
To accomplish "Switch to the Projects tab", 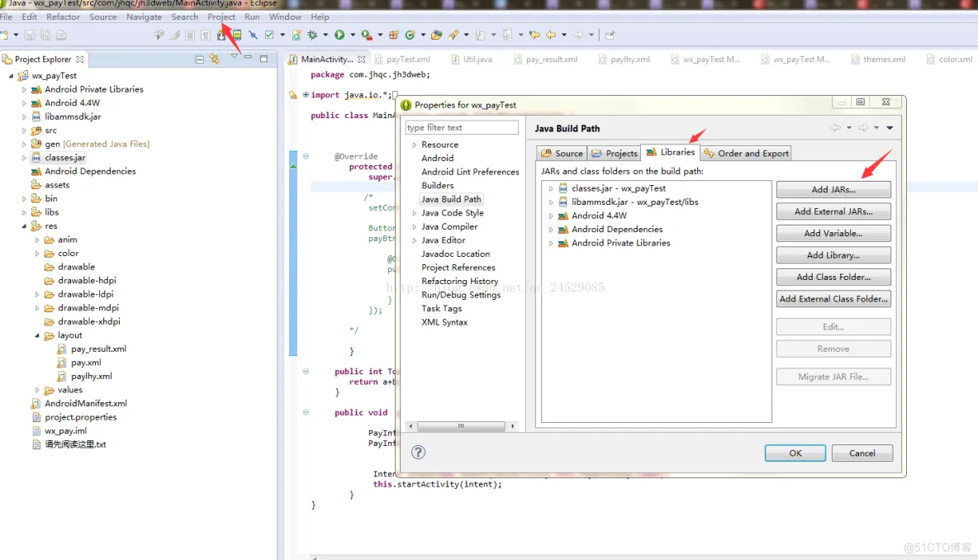I will click(615, 154).
